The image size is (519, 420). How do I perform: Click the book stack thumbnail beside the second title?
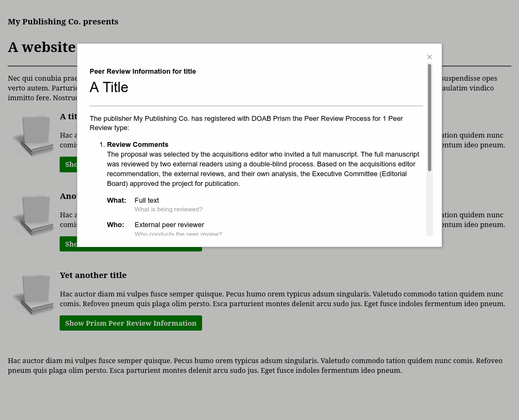pyautogui.click(x=33, y=215)
